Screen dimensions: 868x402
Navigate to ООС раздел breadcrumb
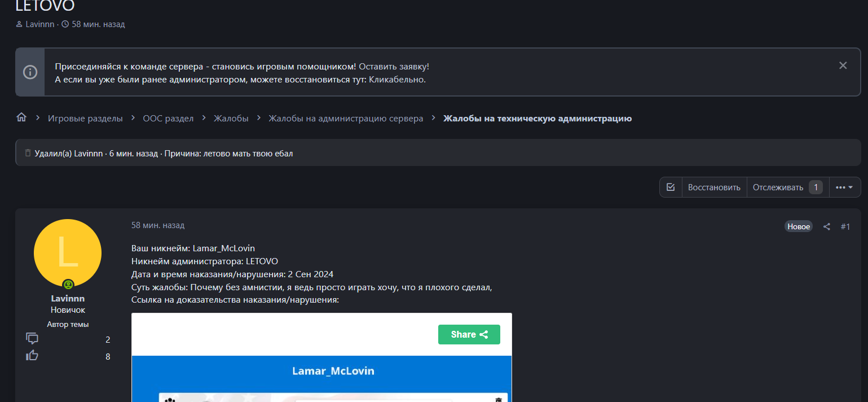click(168, 118)
